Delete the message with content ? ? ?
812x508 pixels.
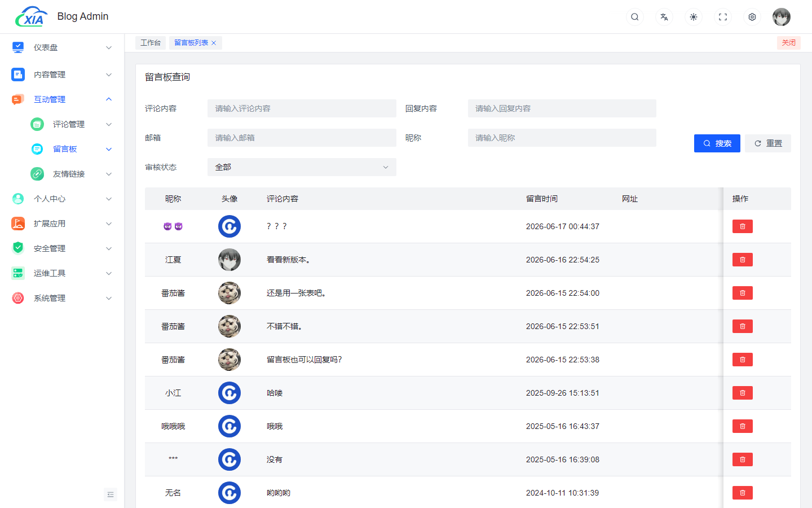pyautogui.click(x=743, y=226)
